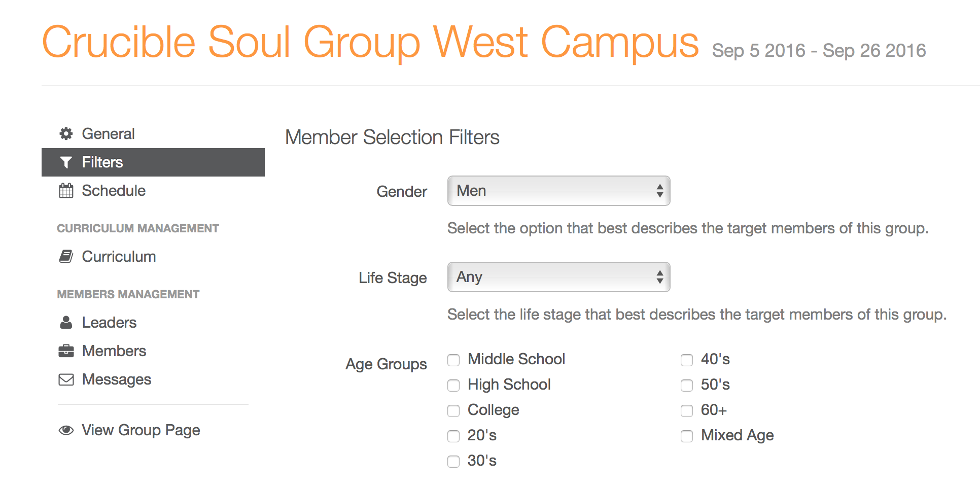
Task: Open the View Group Page link
Action: pyautogui.click(x=141, y=430)
